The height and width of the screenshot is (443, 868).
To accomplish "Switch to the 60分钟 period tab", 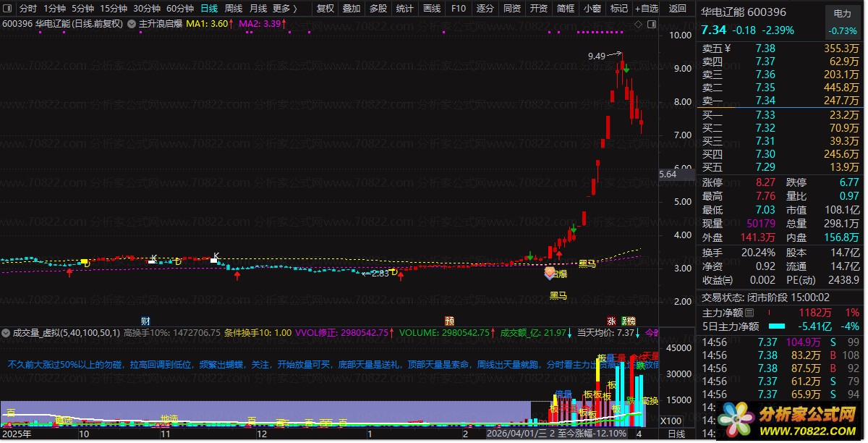I will pos(180,9).
